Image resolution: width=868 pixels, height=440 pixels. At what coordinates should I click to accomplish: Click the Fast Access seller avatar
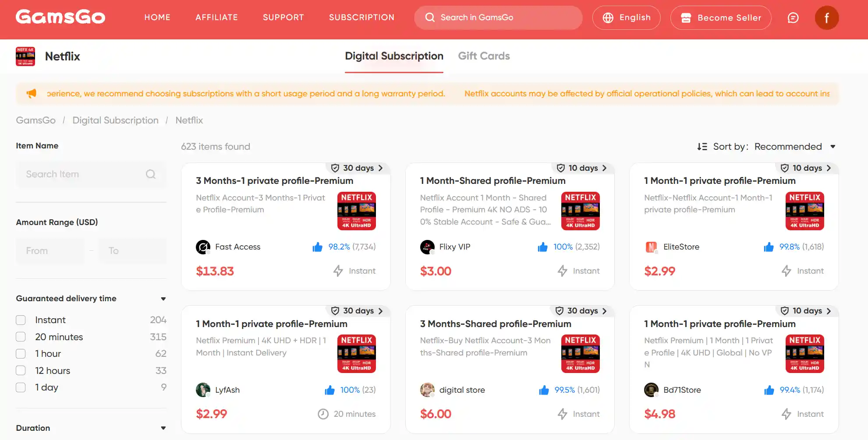click(x=203, y=247)
